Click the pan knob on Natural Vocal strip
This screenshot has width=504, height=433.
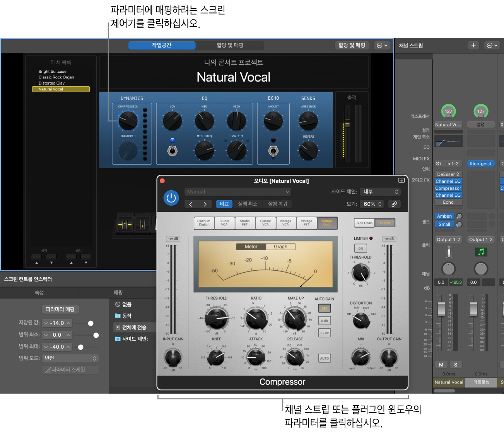pos(449,268)
